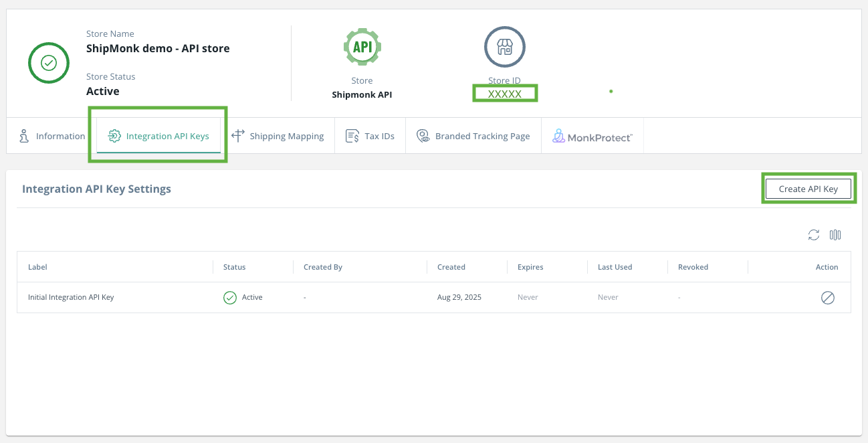Screen dimensions: 868x443
Task: Click the Tax IDs document icon
Action: (352, 136)
